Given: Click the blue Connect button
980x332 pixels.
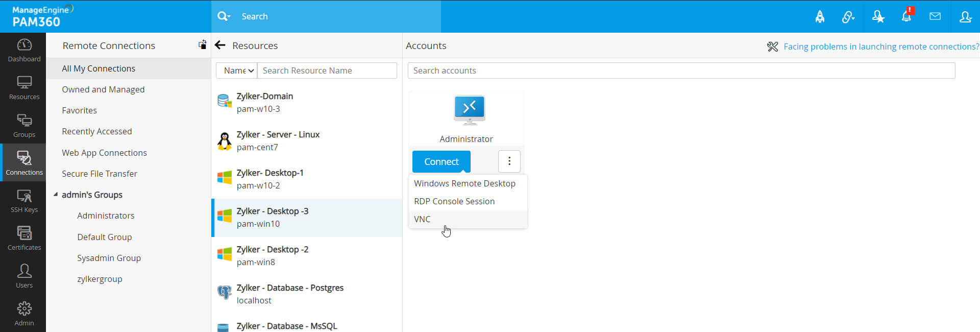Looking at the screenshot, I should pos(441,161).
